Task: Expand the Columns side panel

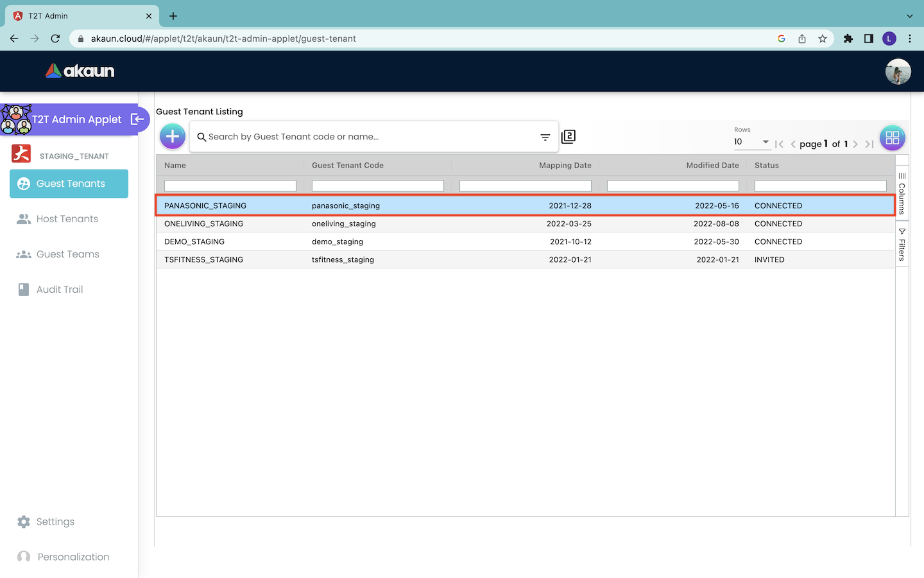Action: pyautogui.click(x=902, y=193)
